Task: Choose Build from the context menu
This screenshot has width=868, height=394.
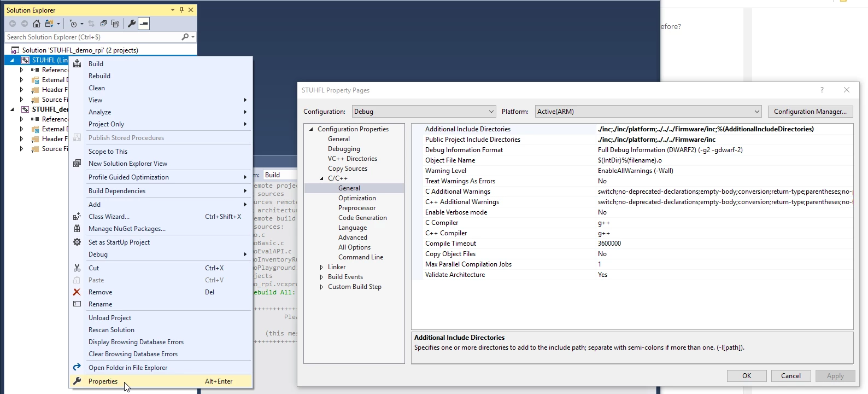Action: coord(161,64)
